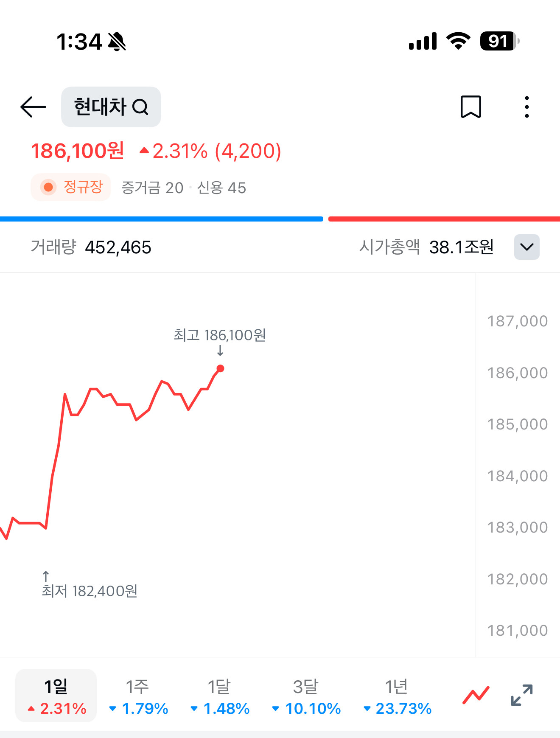Tap the 증거금 20 margin info text
Viewport: 560px width, 738px height.
tap(152, 188)
